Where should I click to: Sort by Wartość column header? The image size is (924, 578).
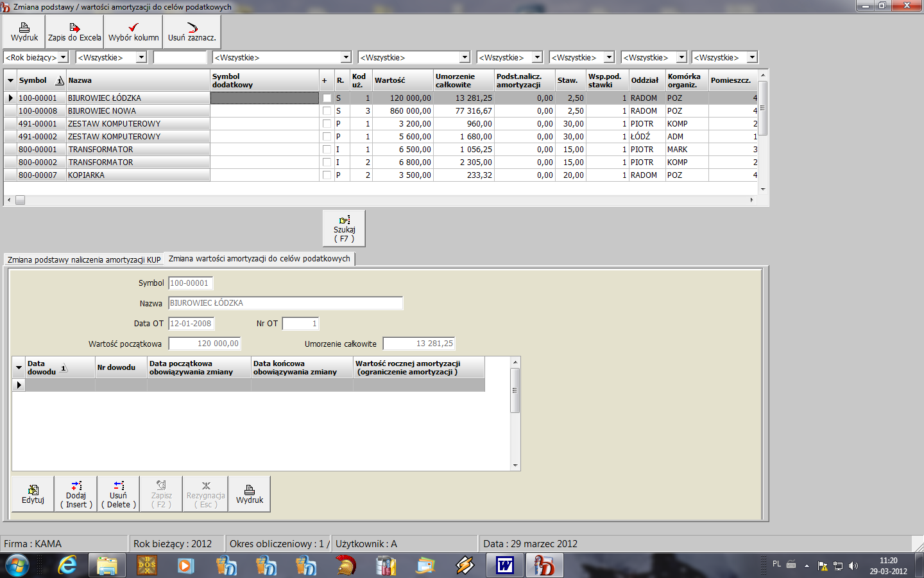pyautogui.click(x=403, y=80)
